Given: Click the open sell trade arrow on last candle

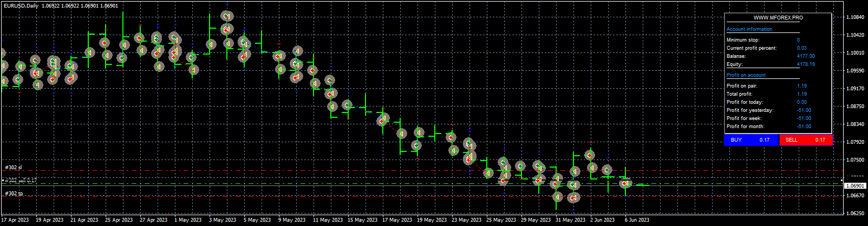Looking at the screenshot, I should pyautogui.click(x=625, y=184).
